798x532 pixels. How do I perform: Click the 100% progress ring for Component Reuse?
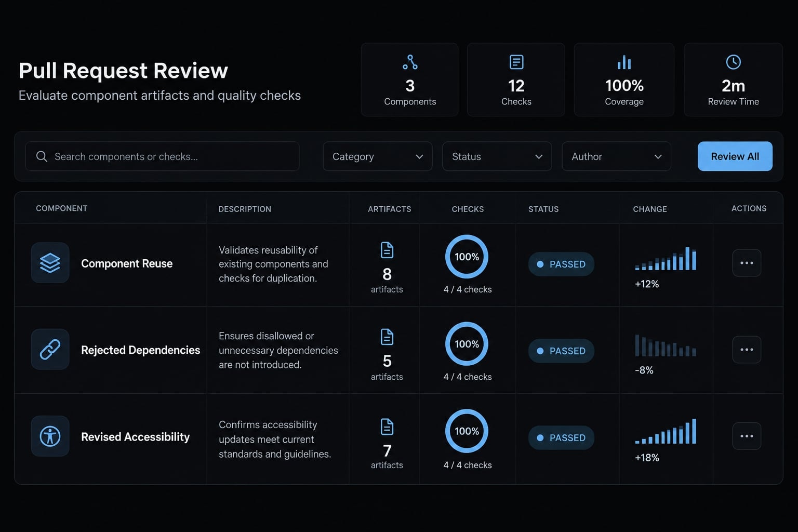click(467, 257)
